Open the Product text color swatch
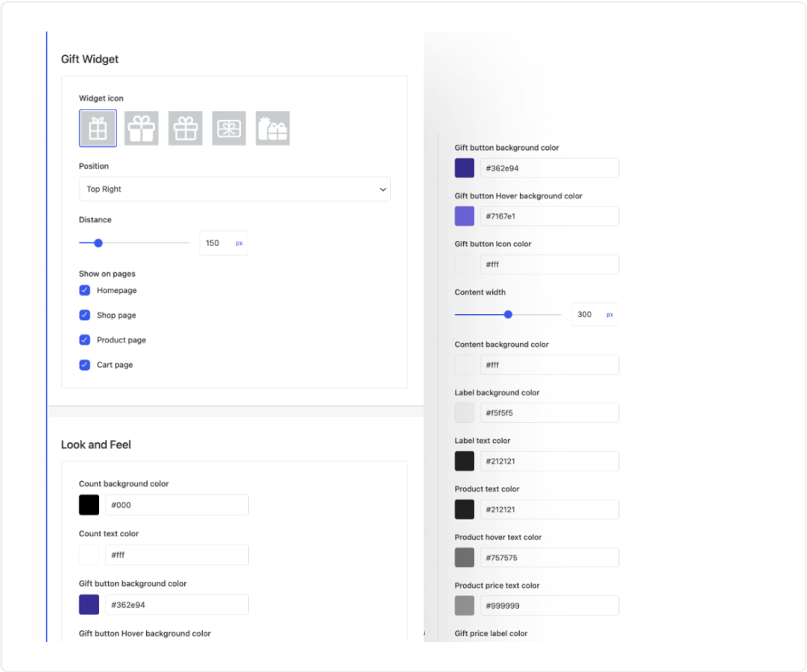The height and width of the screenshot is (672, 807). coord(464,509)
